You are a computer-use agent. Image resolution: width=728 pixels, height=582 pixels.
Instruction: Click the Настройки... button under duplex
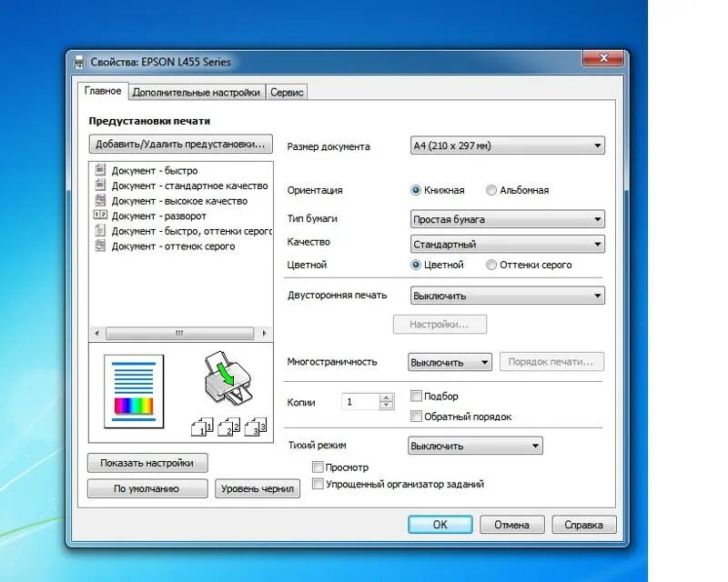click(x=440, y=324)
